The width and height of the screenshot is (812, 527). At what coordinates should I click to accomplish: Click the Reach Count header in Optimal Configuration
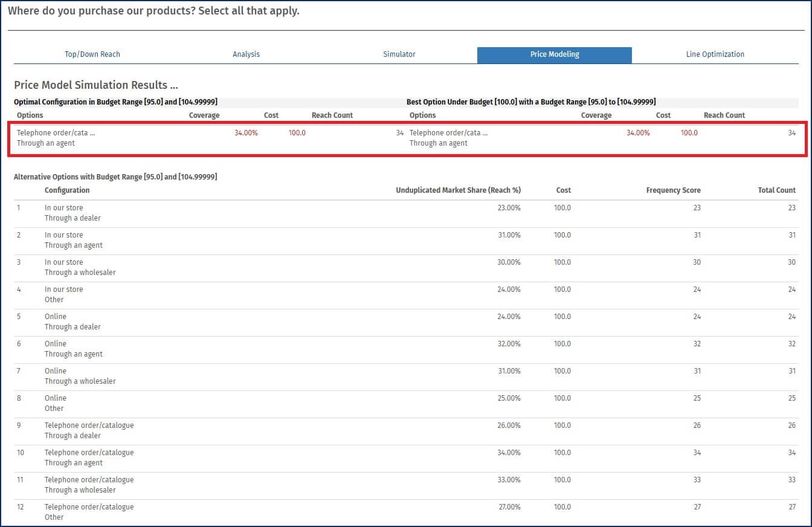coord(332,115)
